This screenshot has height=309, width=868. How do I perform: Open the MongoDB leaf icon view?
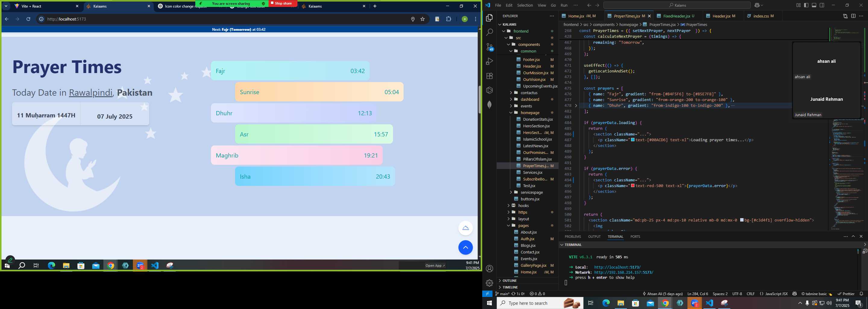pos(489,105)
